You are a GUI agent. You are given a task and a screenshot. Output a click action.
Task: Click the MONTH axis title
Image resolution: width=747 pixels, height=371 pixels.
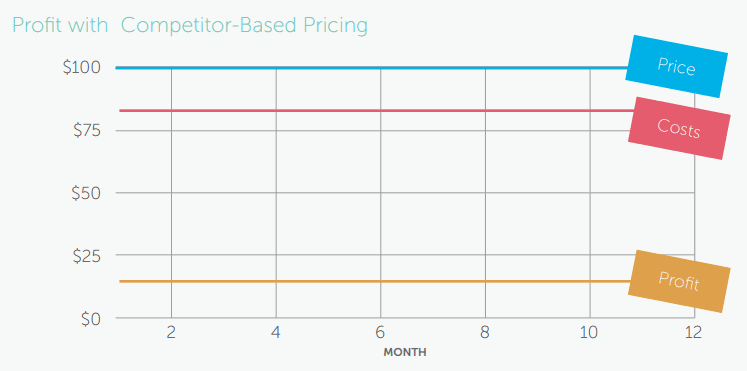click(405, 353)
